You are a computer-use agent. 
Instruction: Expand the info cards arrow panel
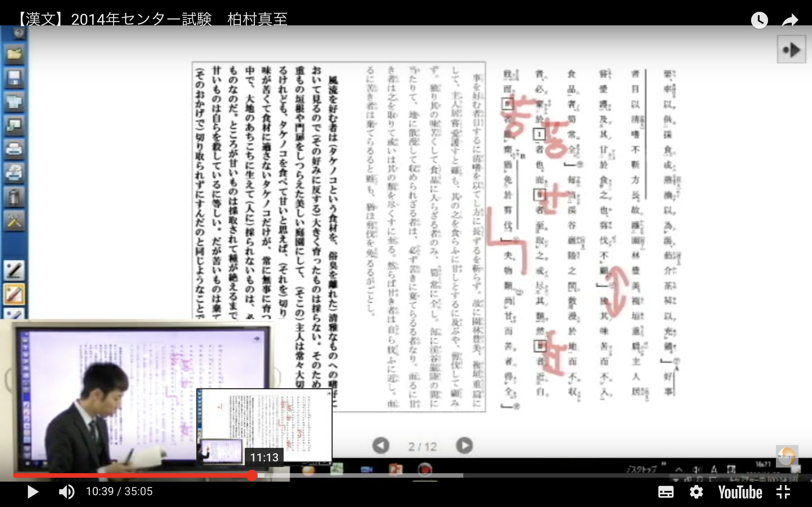click(x=791, y=50)
